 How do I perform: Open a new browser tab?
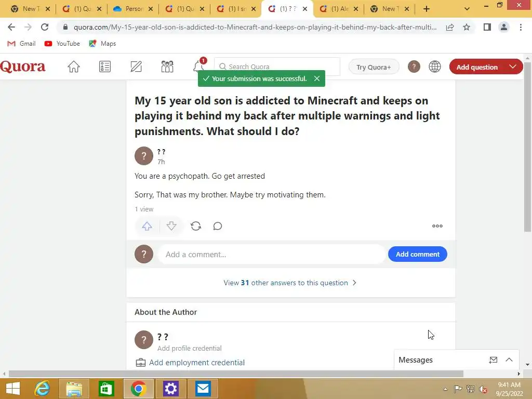[427, 9]
